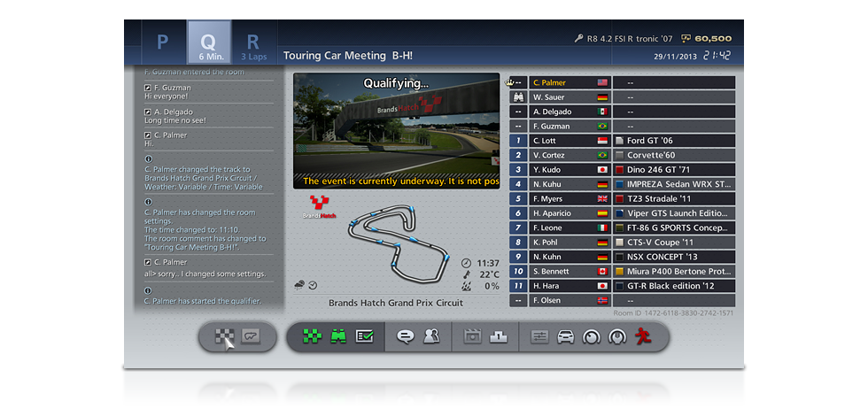This screenshot has height=409, width=868.
Task: Open the car selection icon
Action: [565, 336]
